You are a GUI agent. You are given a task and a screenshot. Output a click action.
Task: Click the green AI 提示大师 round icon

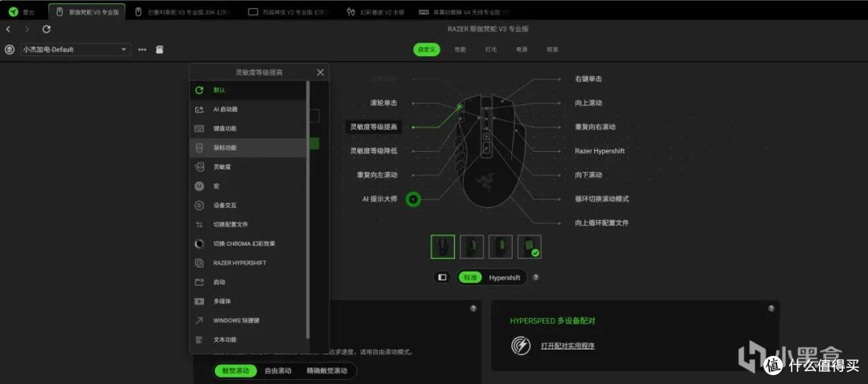tap(413, 199)
